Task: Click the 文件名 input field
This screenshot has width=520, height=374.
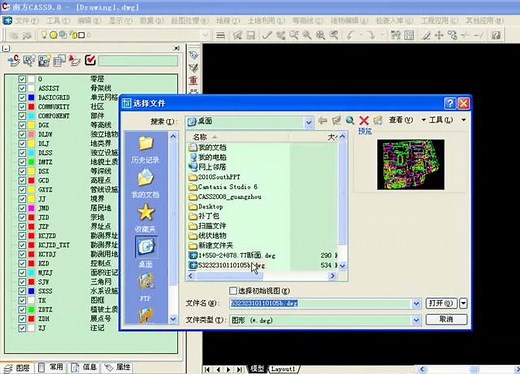Action: click(321, 303)
